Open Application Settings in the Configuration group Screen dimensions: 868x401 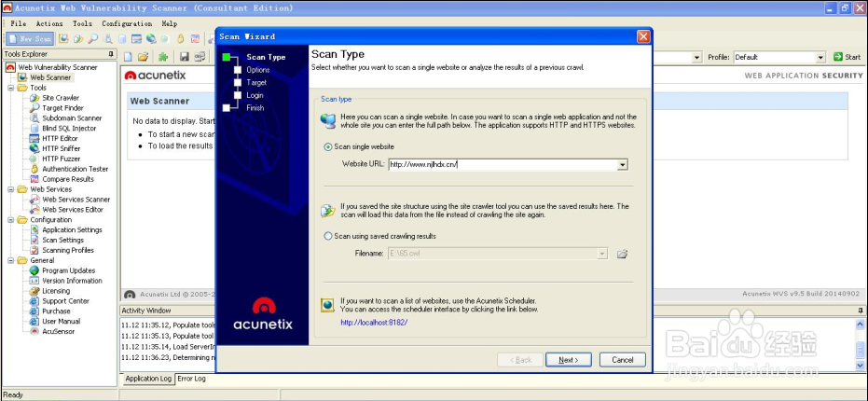tap(72, 229)
